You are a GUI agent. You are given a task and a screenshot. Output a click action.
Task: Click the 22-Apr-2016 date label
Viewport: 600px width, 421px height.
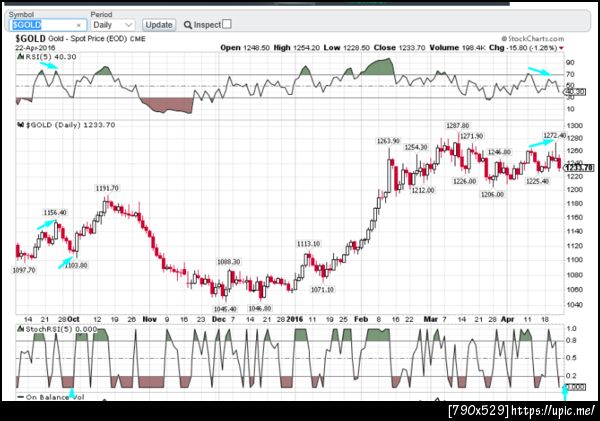click(35, 48)
